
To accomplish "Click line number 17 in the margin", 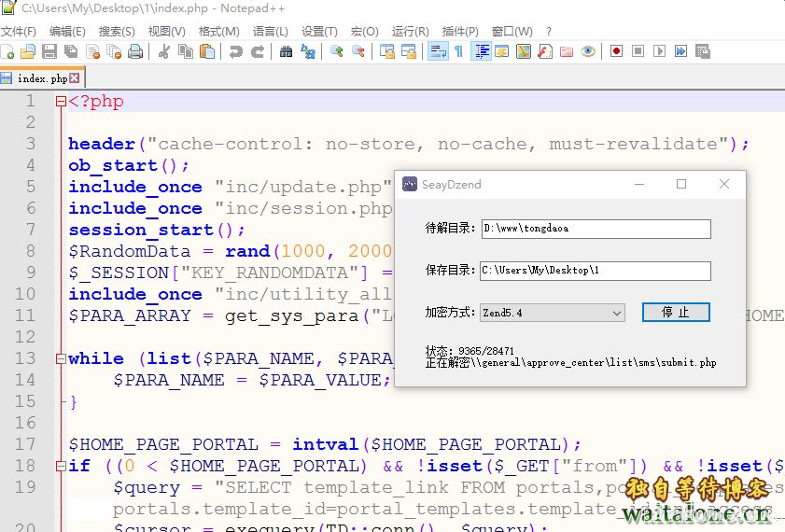I will pyautogui.click(x=25, y=444).
